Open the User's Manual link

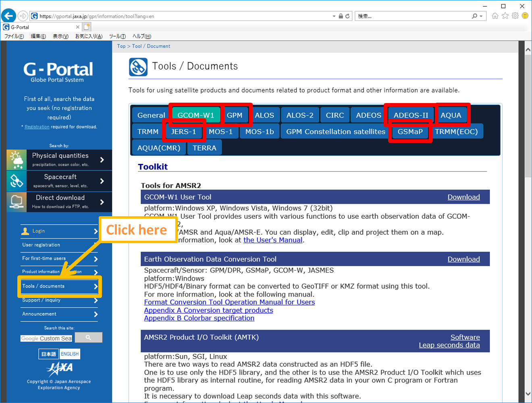[273, 240]
